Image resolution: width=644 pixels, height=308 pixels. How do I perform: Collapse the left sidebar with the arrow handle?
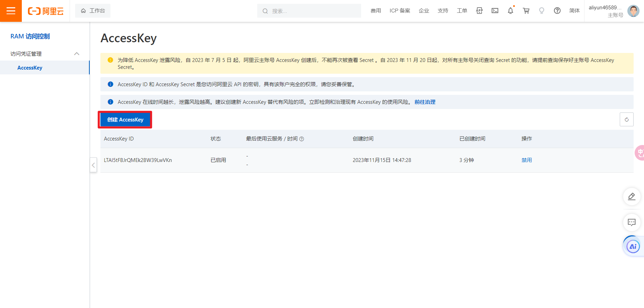click(x=93, y=165)
